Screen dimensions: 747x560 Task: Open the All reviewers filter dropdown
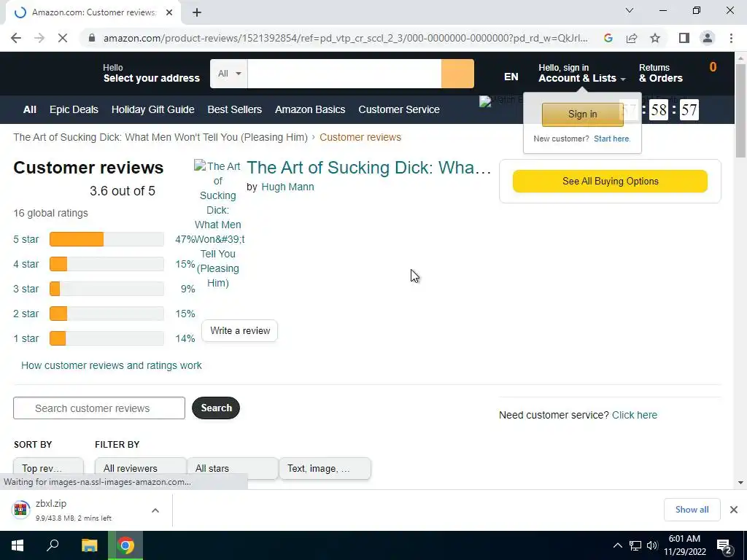[141, 468]
